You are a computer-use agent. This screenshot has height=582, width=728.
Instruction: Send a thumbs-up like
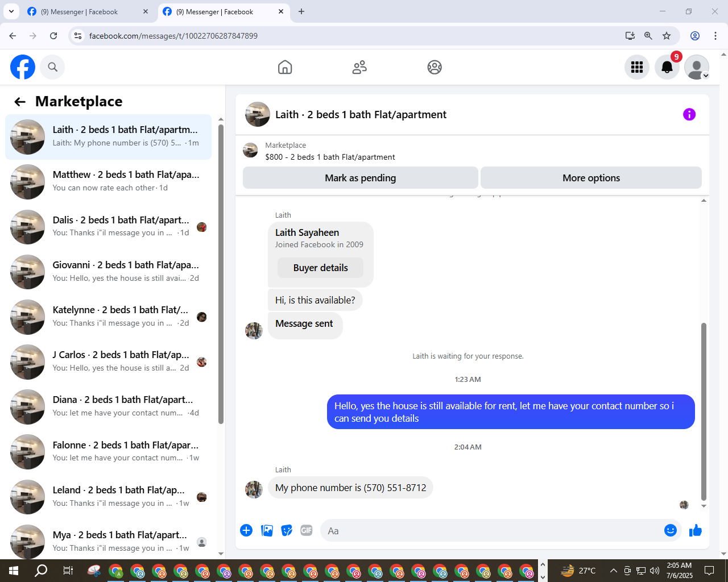(x=696, y=530)
